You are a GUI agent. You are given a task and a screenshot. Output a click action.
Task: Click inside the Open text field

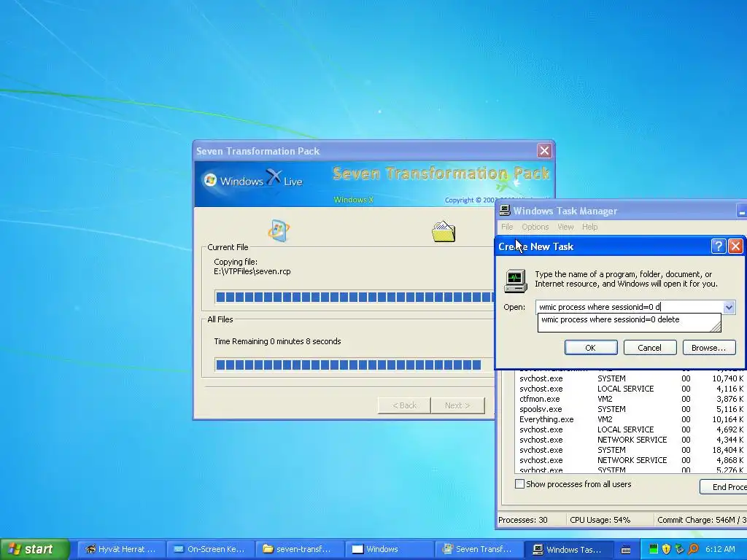[629, 307]
